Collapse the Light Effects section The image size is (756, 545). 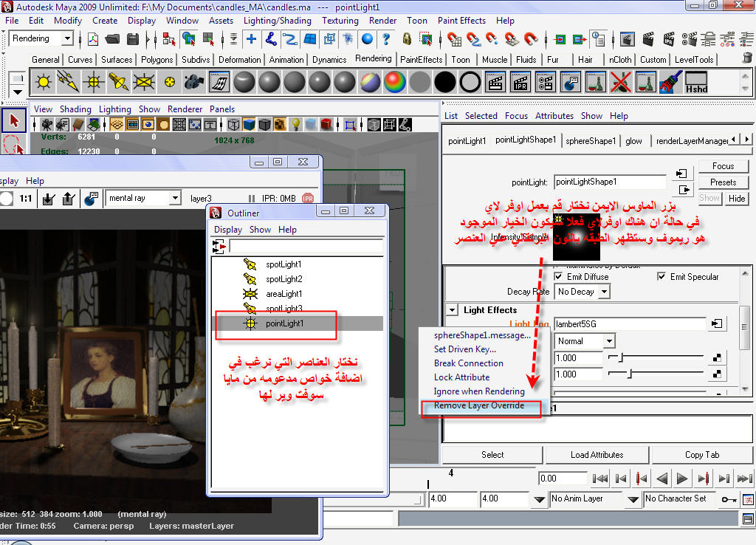pyautogui.click(x=453, y=309)
